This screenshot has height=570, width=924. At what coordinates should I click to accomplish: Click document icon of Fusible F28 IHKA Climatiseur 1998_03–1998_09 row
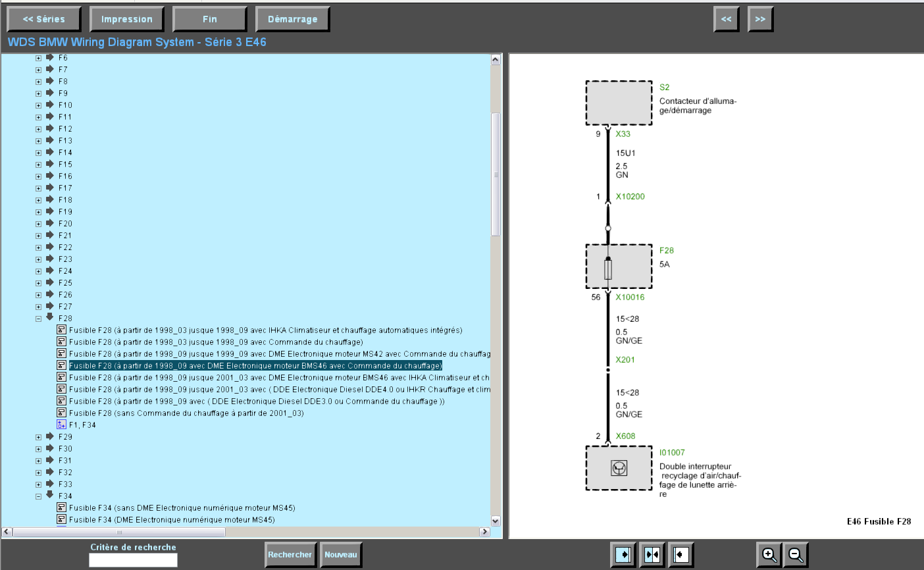click(61, 330)
